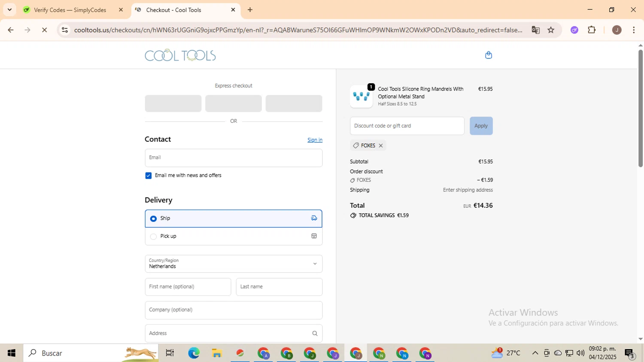Go back in browser history

tap(11, 30)
